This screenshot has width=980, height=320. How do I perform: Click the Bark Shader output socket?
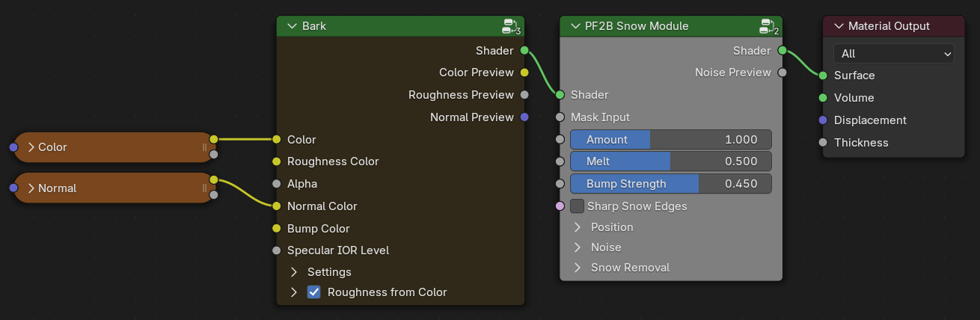[524, 51]
